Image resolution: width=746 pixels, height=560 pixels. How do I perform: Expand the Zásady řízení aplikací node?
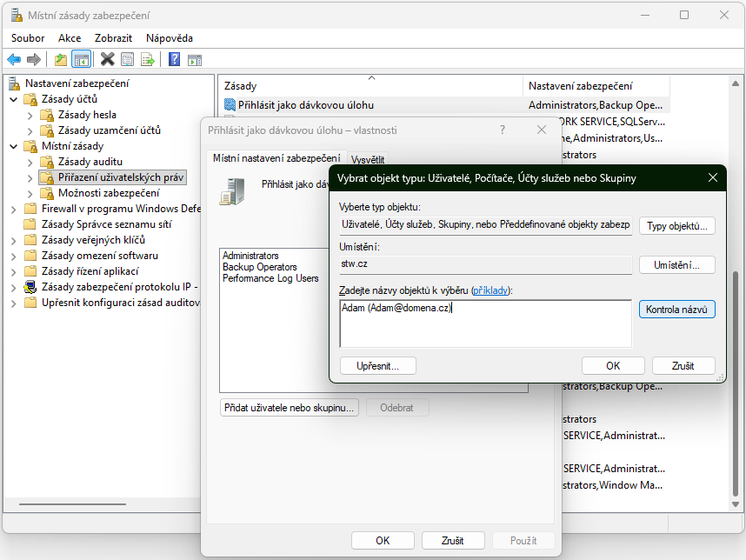point(14,271)
